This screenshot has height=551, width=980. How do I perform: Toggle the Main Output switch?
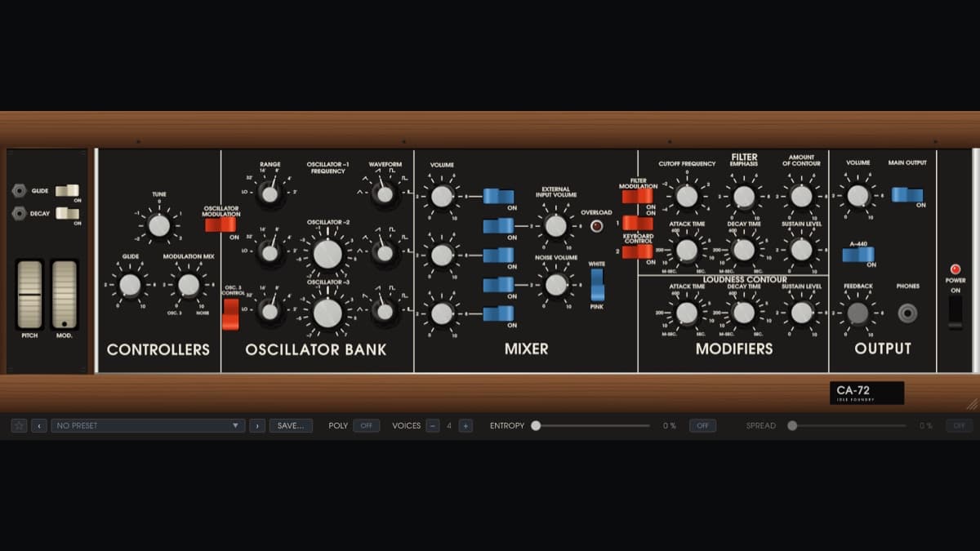[x=907, y=195]
